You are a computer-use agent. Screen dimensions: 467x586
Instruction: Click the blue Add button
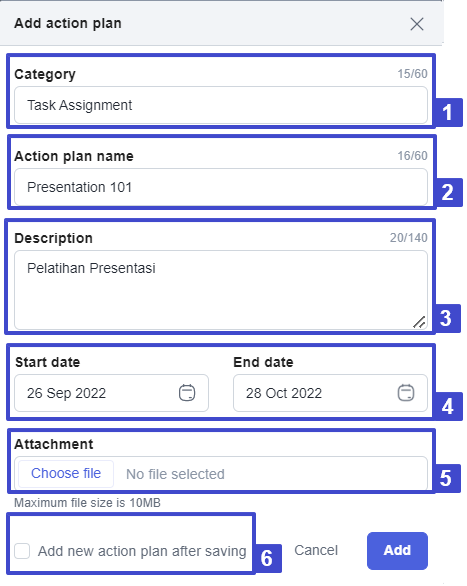(x=397, y=551)
